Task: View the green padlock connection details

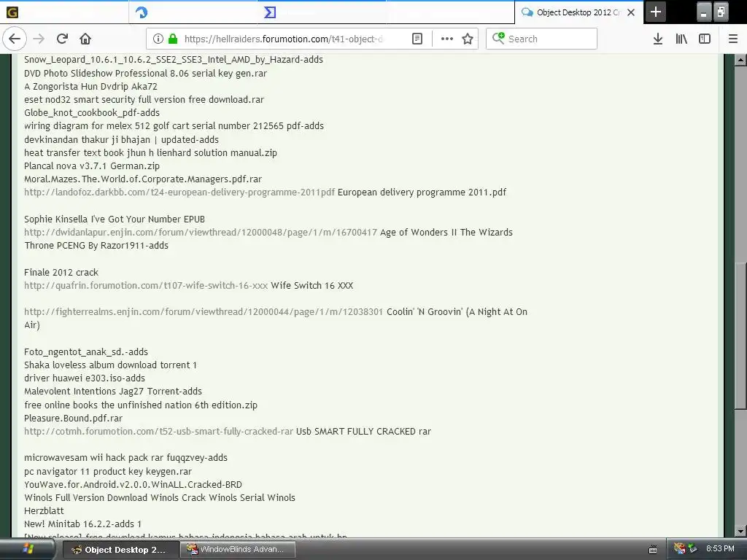Action: point(173,39)
